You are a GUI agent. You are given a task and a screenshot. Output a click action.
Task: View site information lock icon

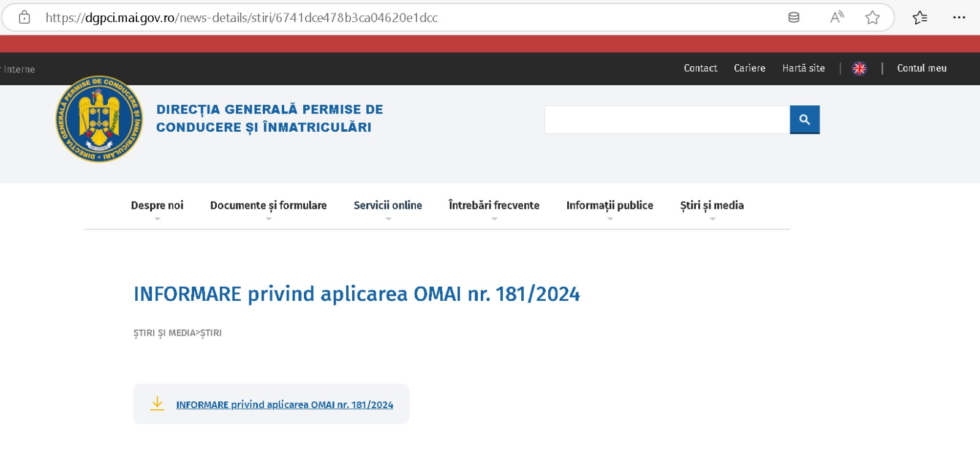coord(24,17)
